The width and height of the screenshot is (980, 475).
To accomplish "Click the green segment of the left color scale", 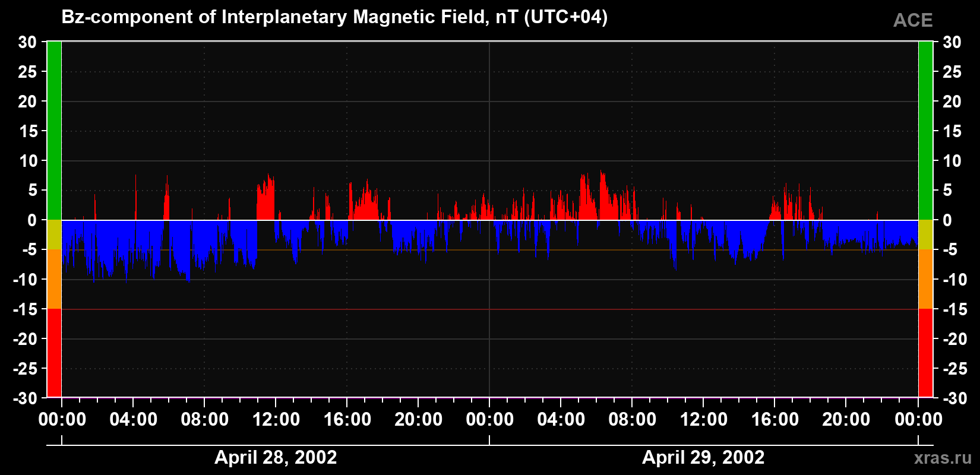I will 54,131.
